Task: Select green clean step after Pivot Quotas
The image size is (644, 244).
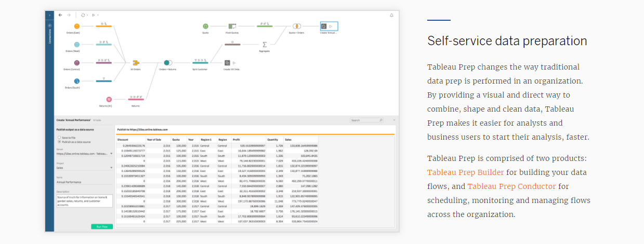Action: (265, 26)
